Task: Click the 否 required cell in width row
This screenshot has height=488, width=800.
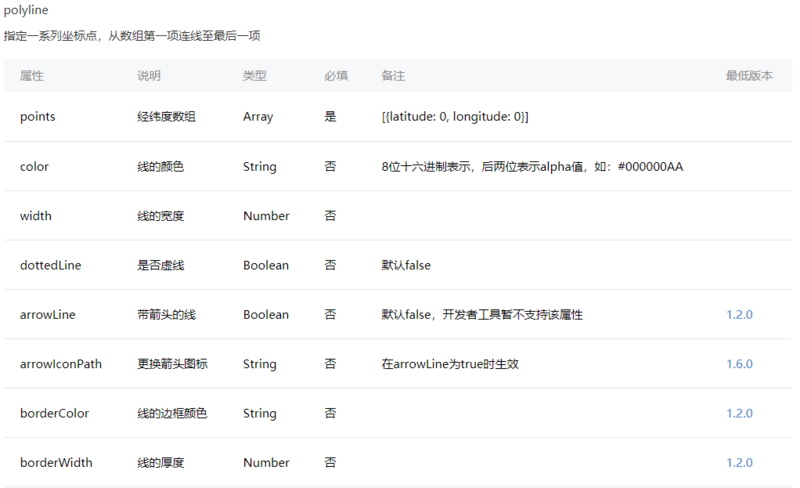Action: [x=331, y=215]
